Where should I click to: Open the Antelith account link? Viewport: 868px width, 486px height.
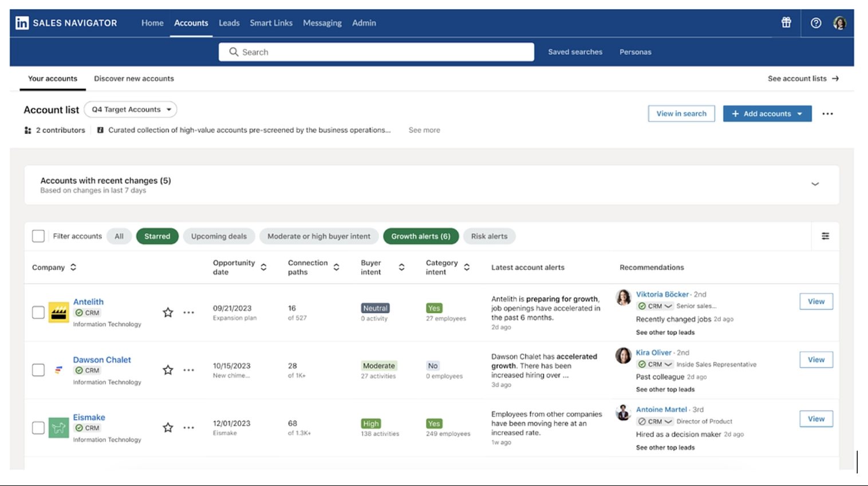pyautogui.click(x=88, y=301)
